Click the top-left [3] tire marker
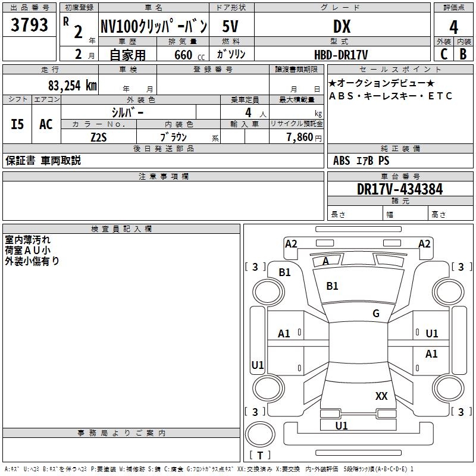This screenshot has width=476, height=476. [x=255, y=267]
